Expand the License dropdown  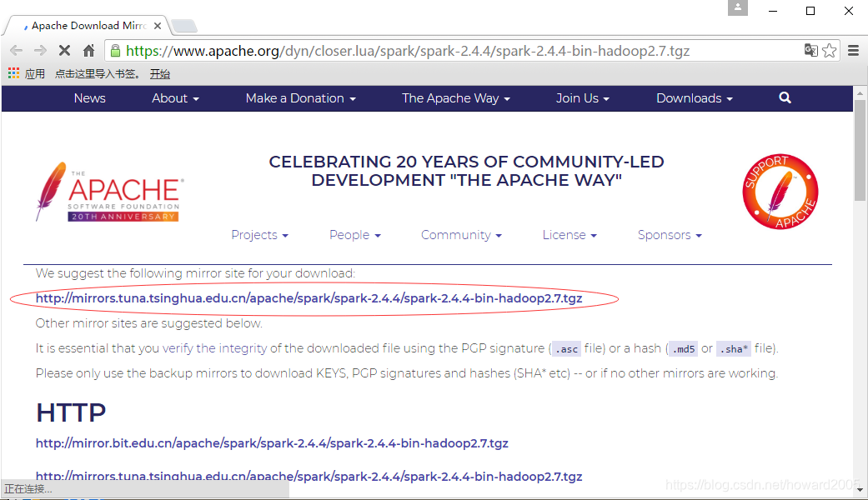coord(569,235)
